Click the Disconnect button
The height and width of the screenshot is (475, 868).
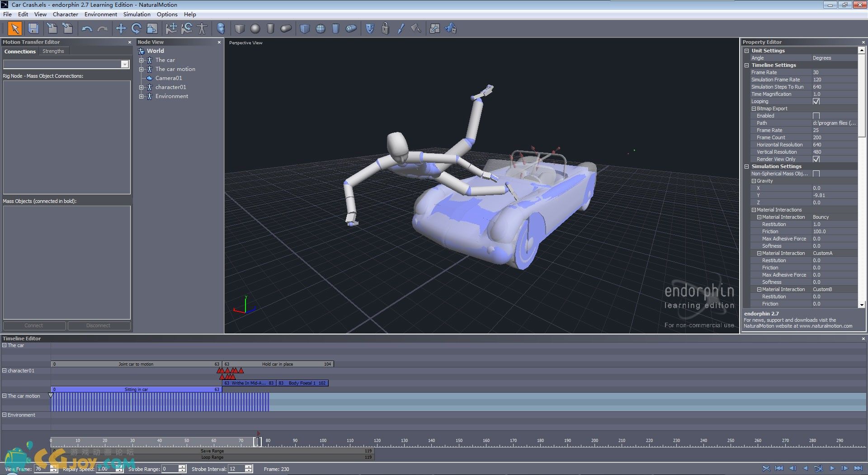(x=98, y=325)
